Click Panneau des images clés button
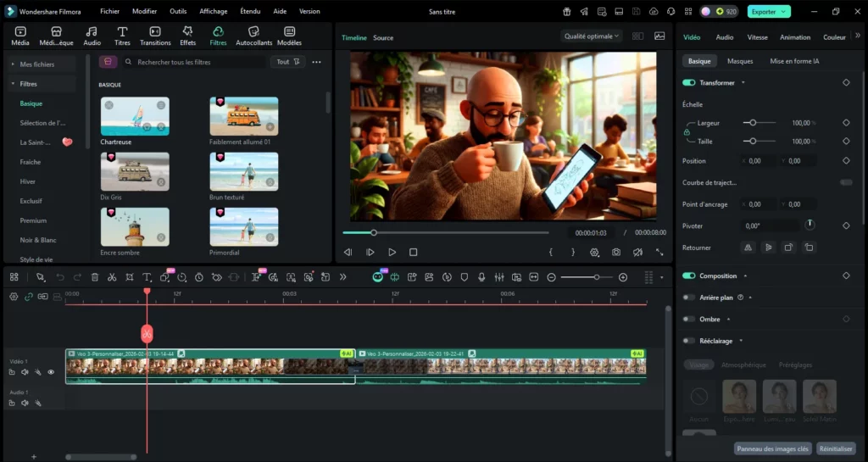This screenshot has height=462, width=868. click(772, 448)
